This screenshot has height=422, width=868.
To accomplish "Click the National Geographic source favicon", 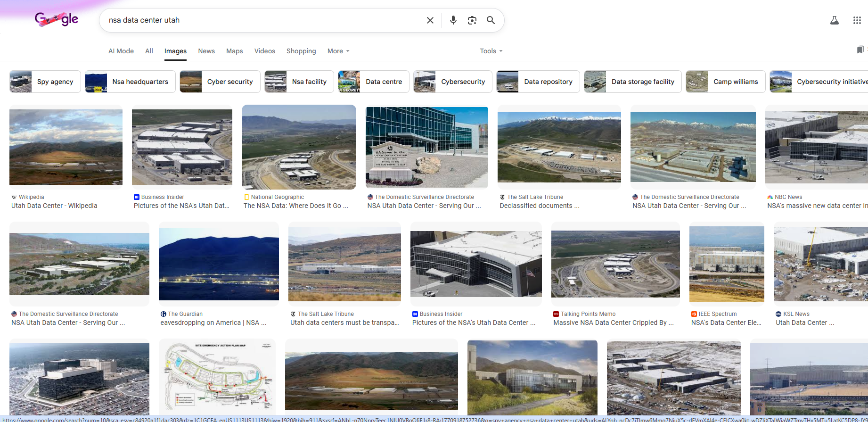I will [x=246, y=197].
